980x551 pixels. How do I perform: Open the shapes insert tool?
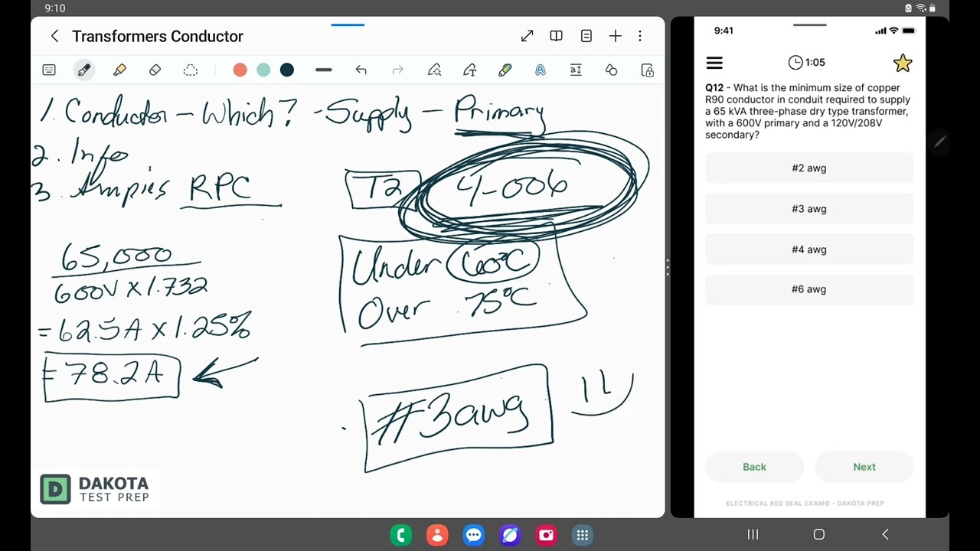[611, 70]
